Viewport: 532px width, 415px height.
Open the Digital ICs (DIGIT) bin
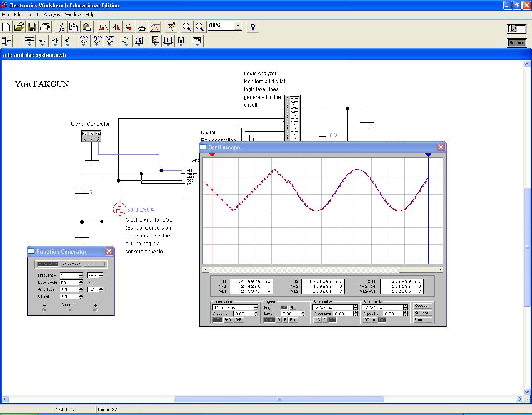coord(110,41)
